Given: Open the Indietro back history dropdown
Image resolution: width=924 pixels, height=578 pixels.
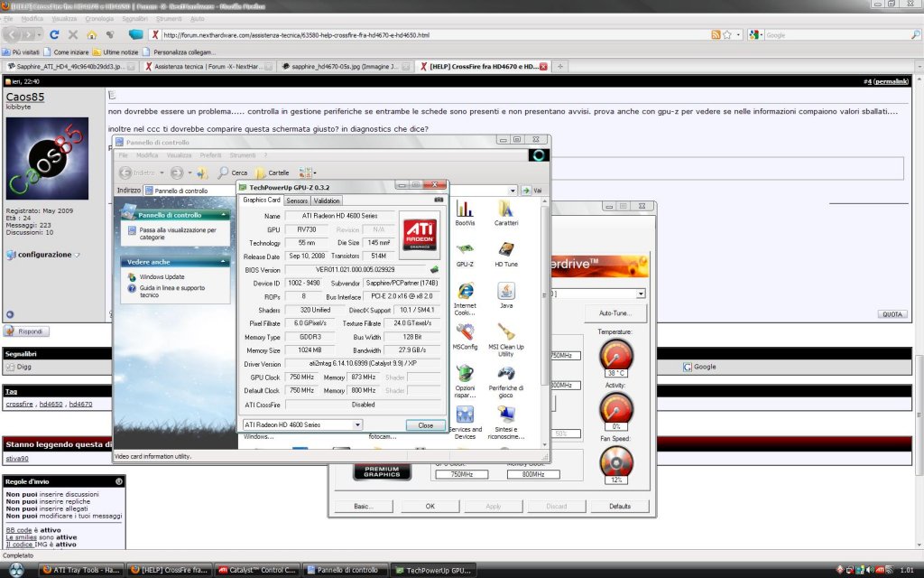Looking at the screenshot, I should (x=162, y=172).
